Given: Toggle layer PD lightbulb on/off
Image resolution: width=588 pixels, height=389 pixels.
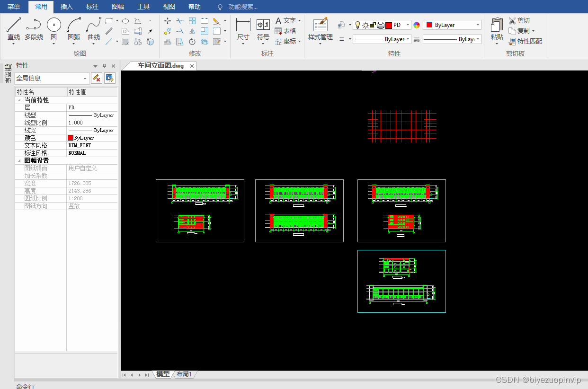Looking at the screenshot, I should tap(358, 25).
